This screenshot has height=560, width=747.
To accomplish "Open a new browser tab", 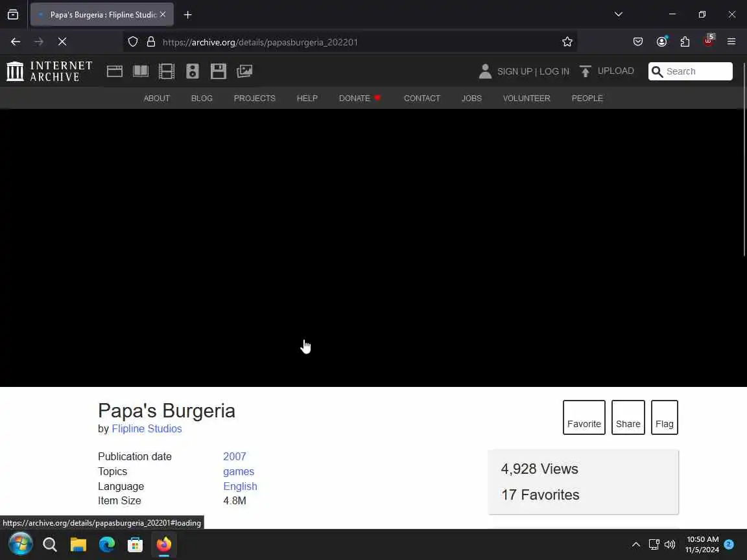I will pyautogui.click(x=187, y=15).
